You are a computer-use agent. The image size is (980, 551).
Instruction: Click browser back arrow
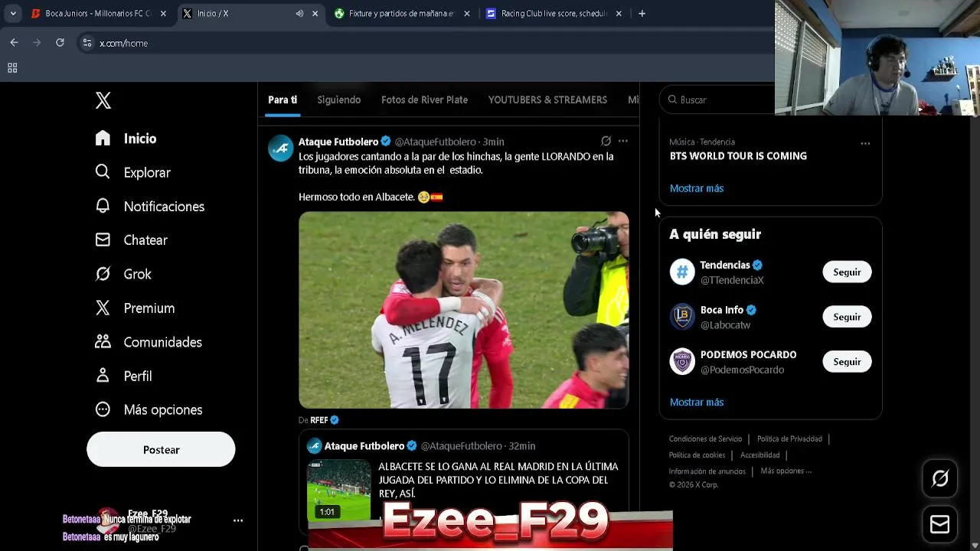14,43
